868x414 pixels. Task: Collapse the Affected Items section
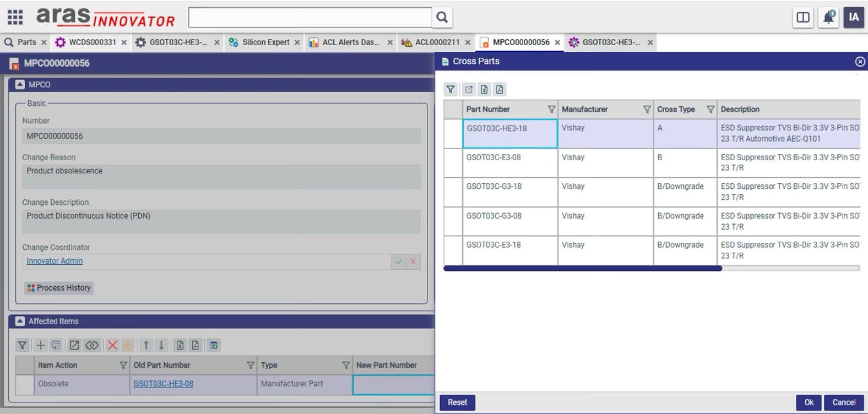coord(20,321)
